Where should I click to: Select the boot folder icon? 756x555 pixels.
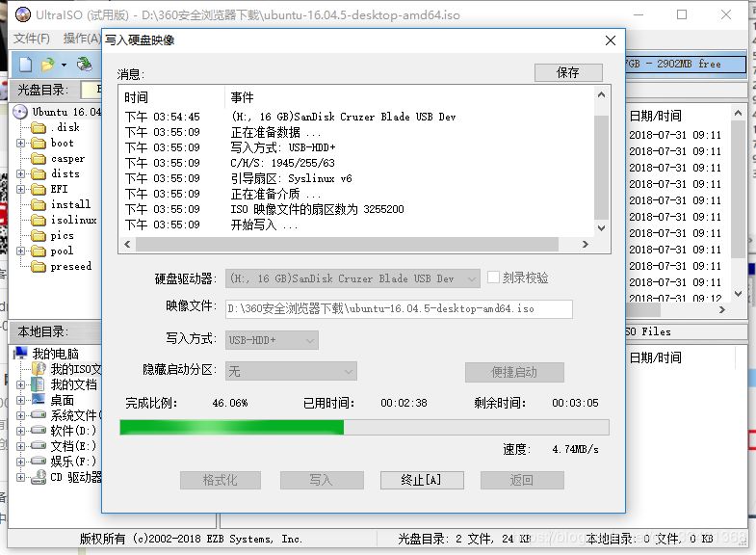click(39, 144)
